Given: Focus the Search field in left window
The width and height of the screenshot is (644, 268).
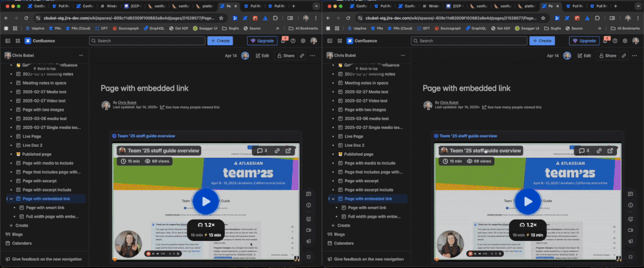Looking at the screenshot, I should tap(147, 41).
